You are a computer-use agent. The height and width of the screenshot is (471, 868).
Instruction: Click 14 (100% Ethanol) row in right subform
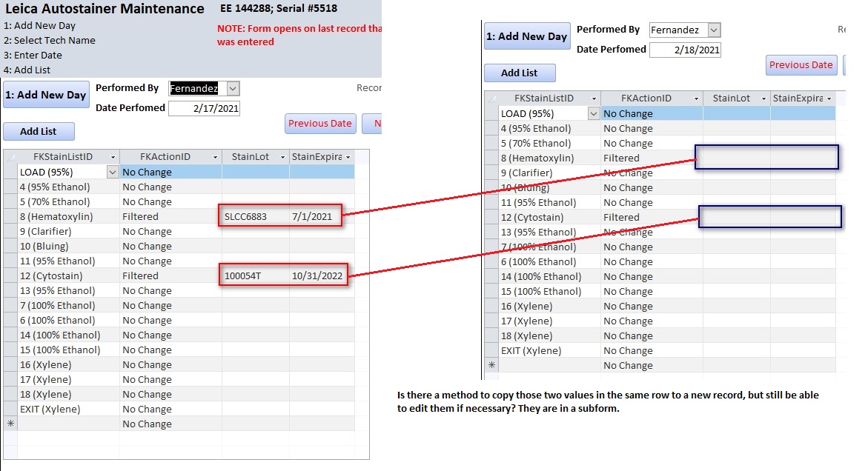pyautogui.click(x=660, y=276)
